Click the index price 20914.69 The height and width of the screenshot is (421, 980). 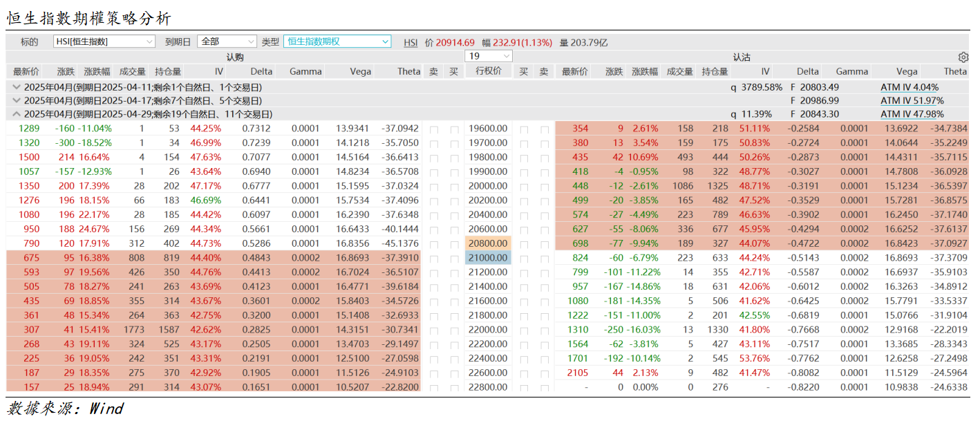455,42
